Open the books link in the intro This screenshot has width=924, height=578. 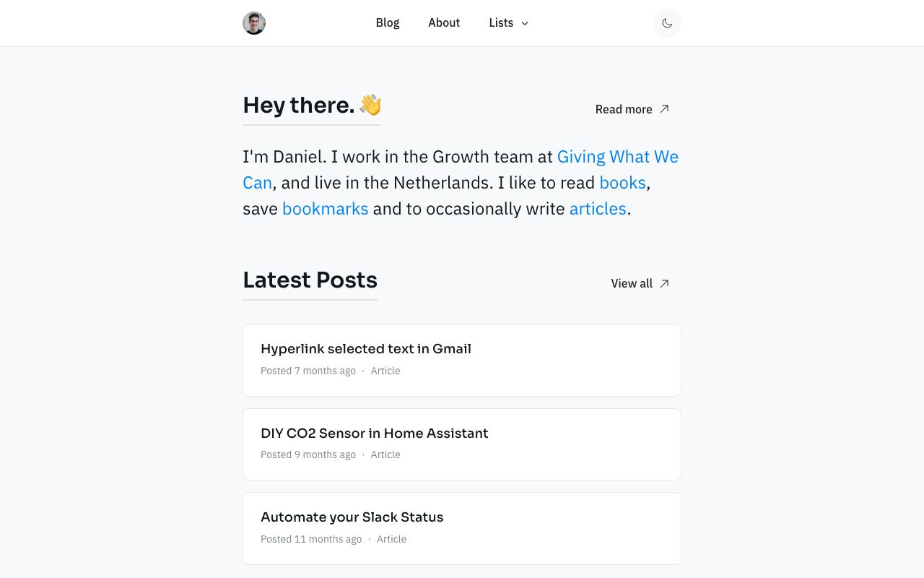pos(622,183)
